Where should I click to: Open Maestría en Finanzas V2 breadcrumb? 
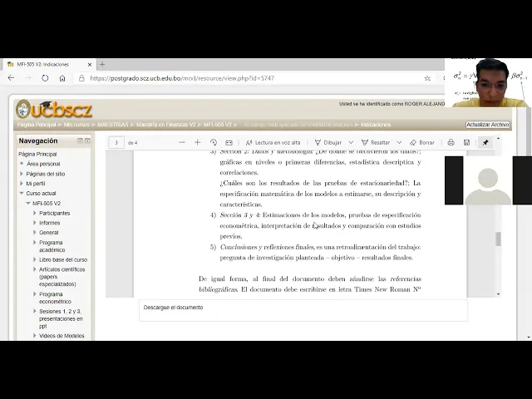coord(165,125)
